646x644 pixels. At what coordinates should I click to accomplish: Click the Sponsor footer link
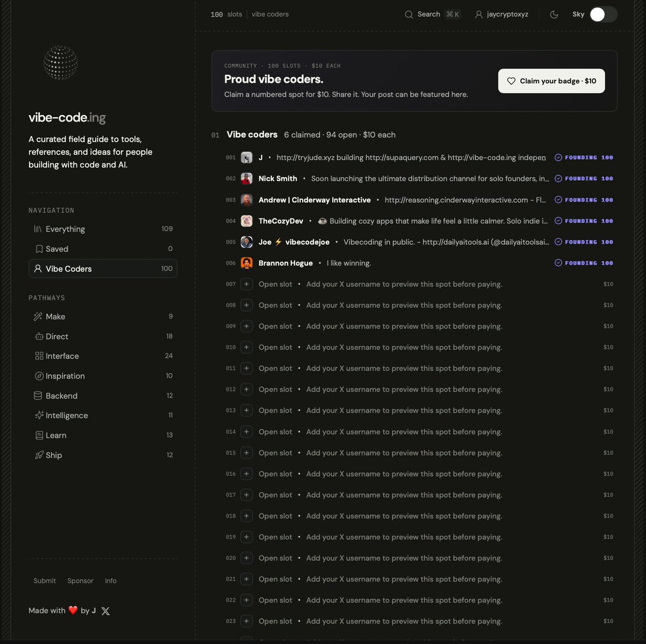pyautogui.click(x=80, y=581)
